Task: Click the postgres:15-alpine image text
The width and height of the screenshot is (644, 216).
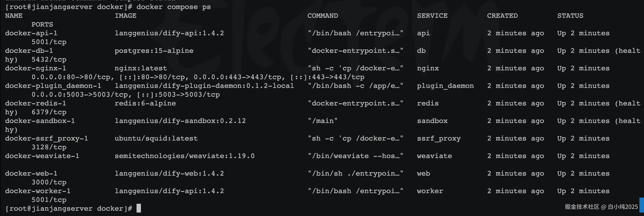Action: click(154, 51)
